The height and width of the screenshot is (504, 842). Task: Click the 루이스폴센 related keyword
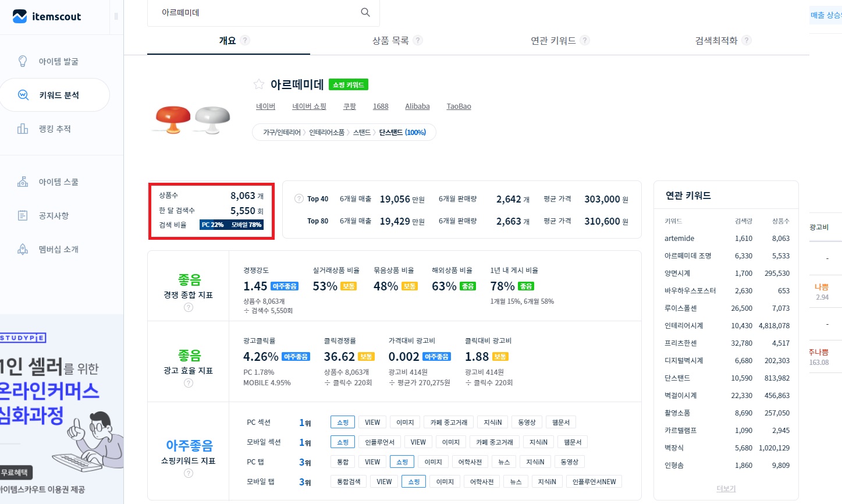tap(680, 308)
